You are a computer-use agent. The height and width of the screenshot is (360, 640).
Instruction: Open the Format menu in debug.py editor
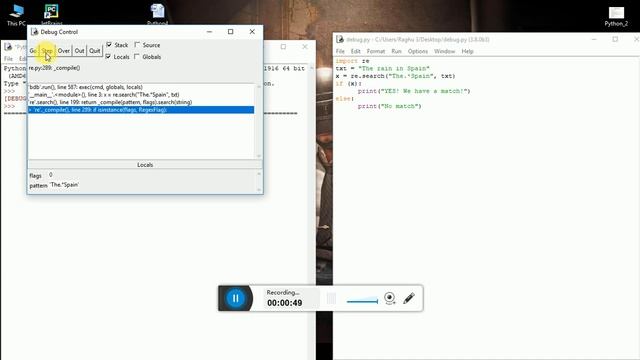[x=376, y=51]
